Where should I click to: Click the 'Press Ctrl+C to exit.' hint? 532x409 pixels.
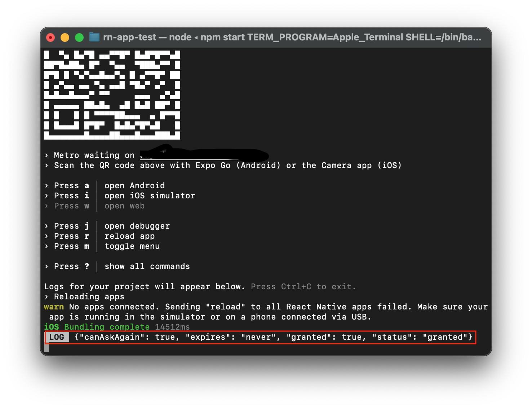coord(303,286)
